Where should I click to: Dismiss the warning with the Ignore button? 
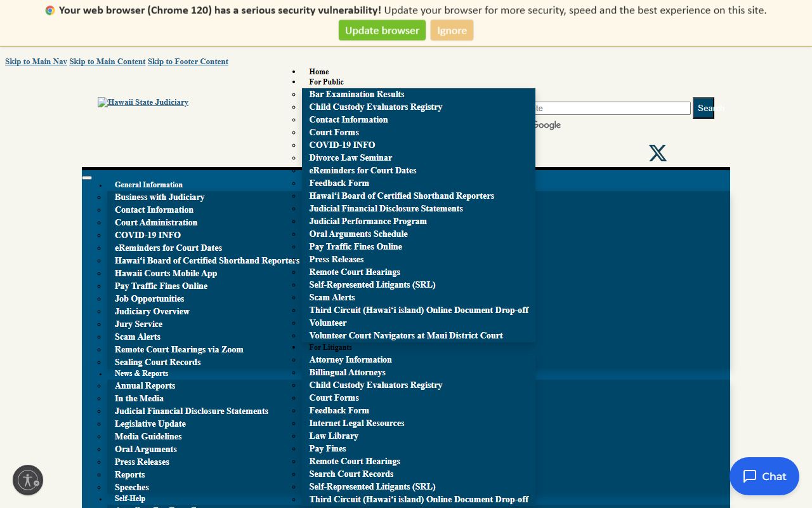pyautogui.click(x=452, y=30)
